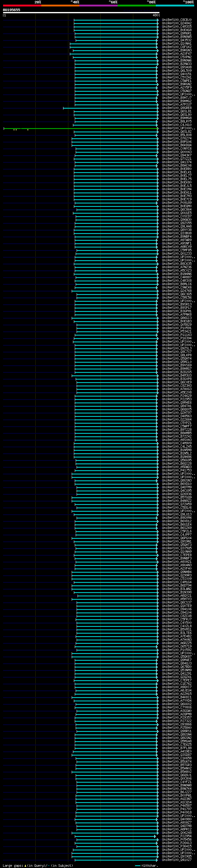
Task: Click the cyan ~100% identity legend segment
Action: 175,6
